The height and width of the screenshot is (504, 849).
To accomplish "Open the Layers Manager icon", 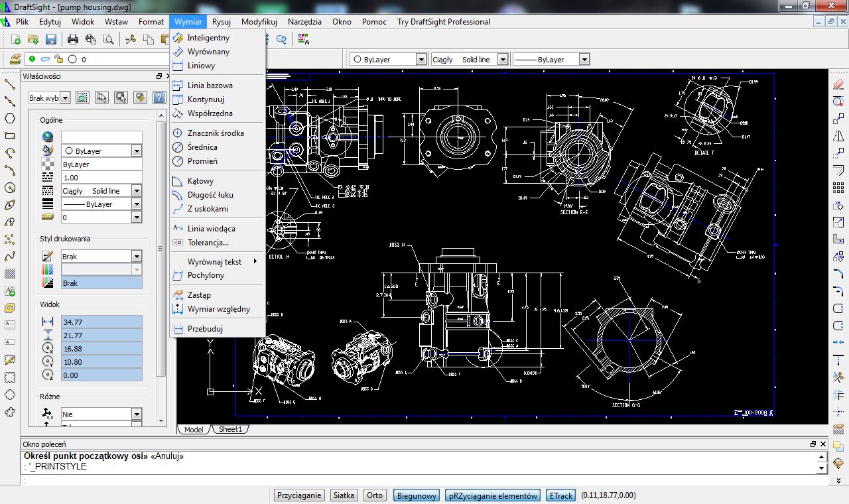I will click(x=15, y=59).
